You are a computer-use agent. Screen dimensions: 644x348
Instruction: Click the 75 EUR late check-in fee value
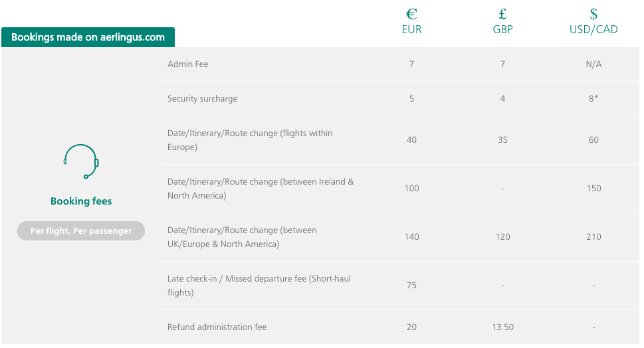tap(411, 285)
